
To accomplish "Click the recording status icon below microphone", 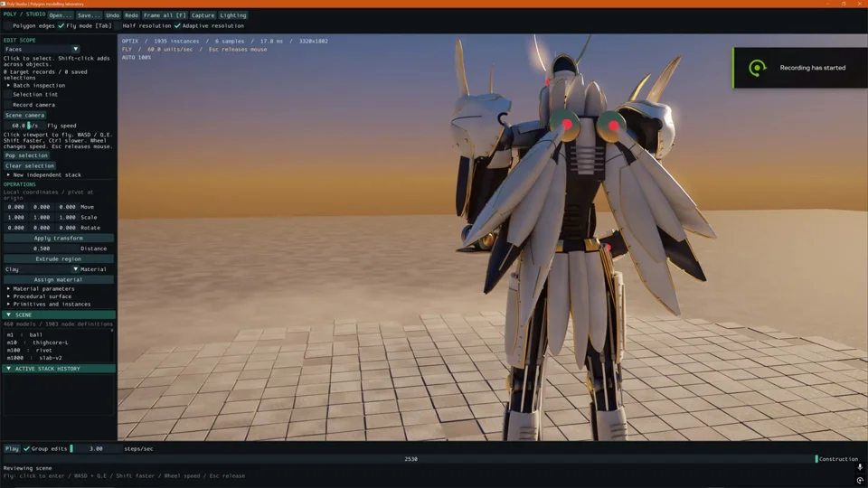I will [x=860, y=480].
